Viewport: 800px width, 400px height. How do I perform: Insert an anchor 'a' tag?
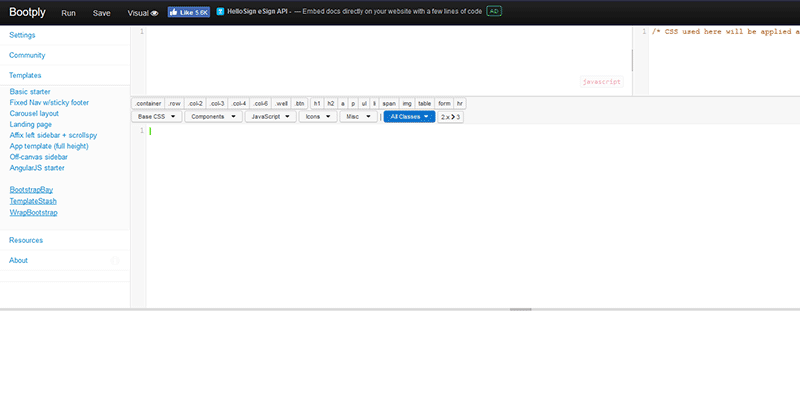[343, 104]
